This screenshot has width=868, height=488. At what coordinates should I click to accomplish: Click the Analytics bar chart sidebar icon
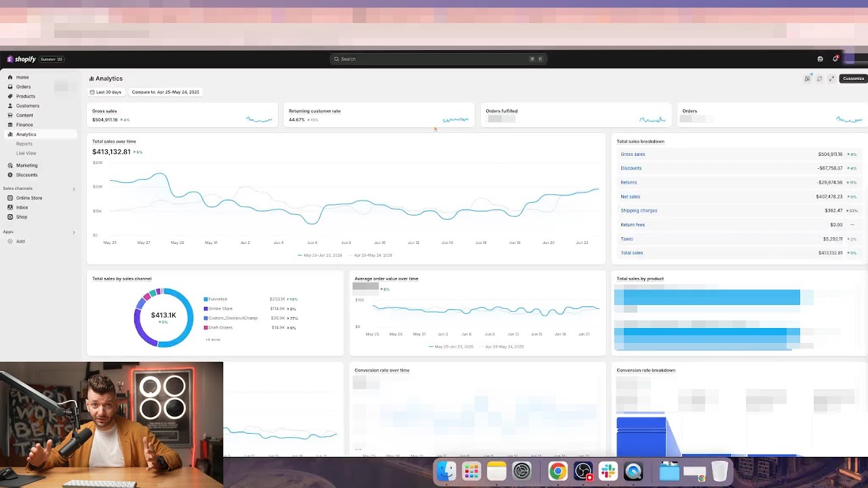(x=10, y=134)
